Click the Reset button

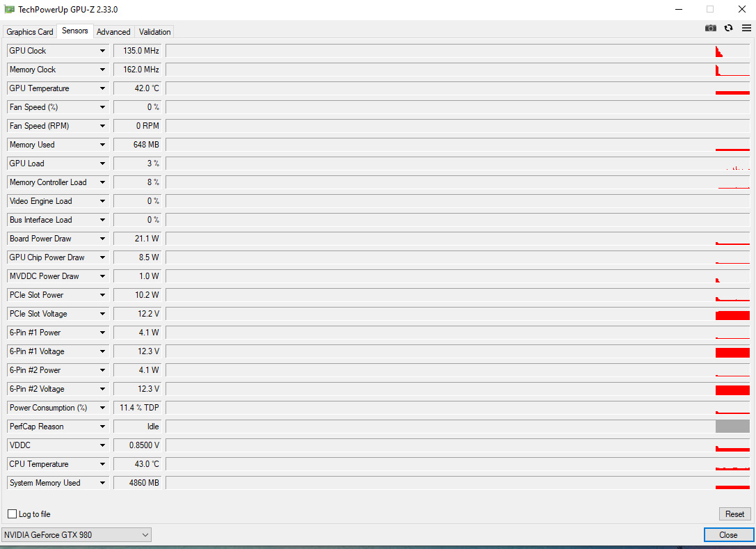(x=734, y=514)
